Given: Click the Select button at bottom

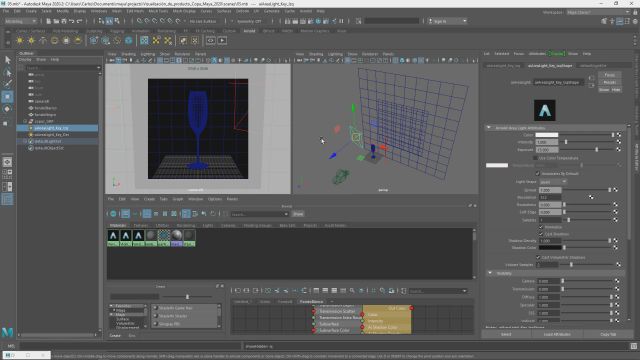Looking at the screenshot, I should point(506,334).
